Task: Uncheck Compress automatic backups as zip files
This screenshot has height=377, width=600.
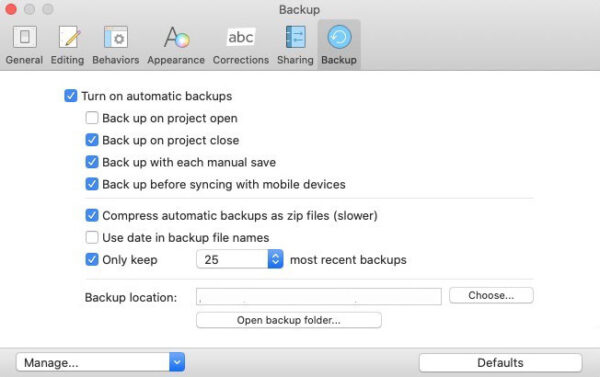Action: coord(92,215)
